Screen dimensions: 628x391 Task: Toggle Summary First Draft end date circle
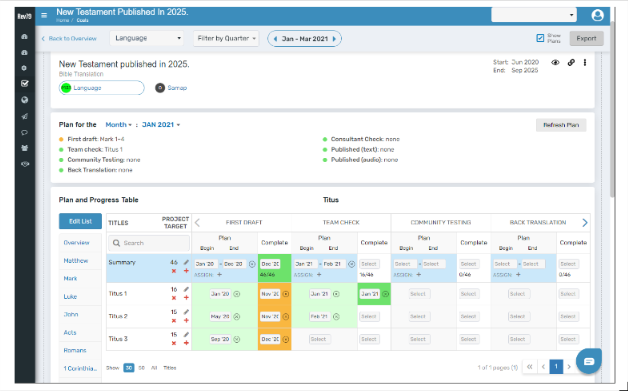click(252, 264)
